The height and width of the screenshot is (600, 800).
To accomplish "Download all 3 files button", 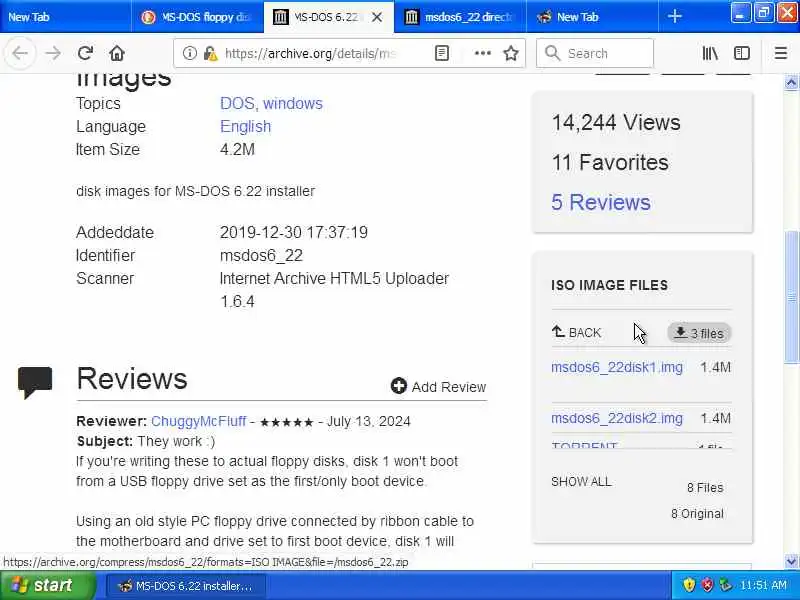I will (699, 333).
